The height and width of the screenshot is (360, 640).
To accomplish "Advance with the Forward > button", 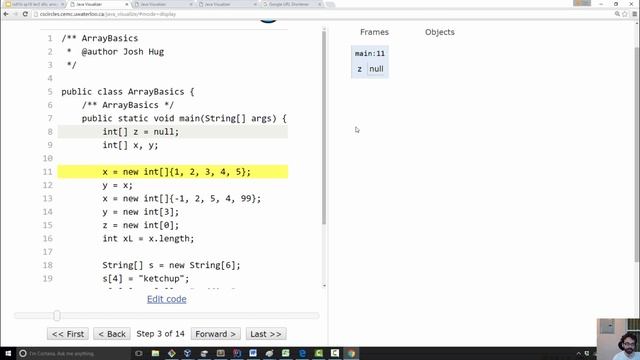I will pyautogui.click(x=216, y=334).
